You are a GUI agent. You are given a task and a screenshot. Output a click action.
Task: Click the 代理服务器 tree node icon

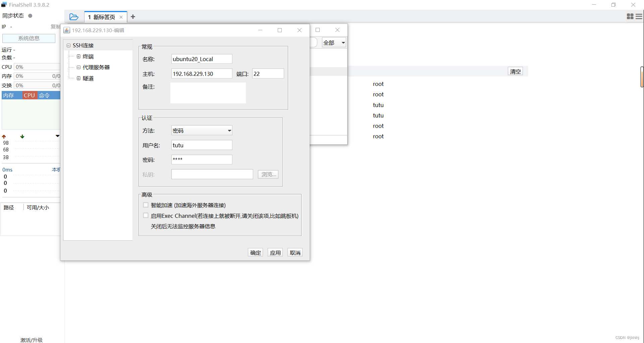pyautogui.click(x=78, y=67)
